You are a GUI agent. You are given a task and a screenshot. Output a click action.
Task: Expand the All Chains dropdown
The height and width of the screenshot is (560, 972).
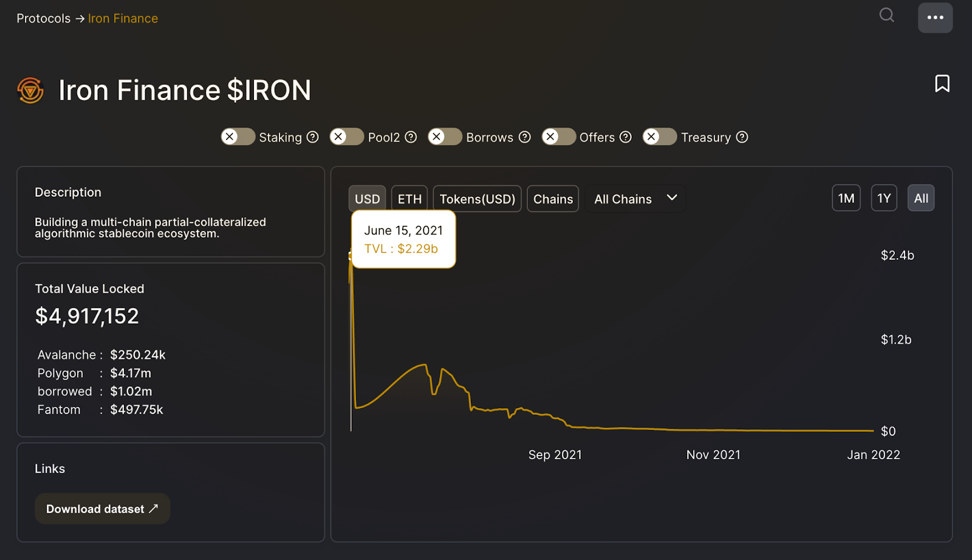635,199
